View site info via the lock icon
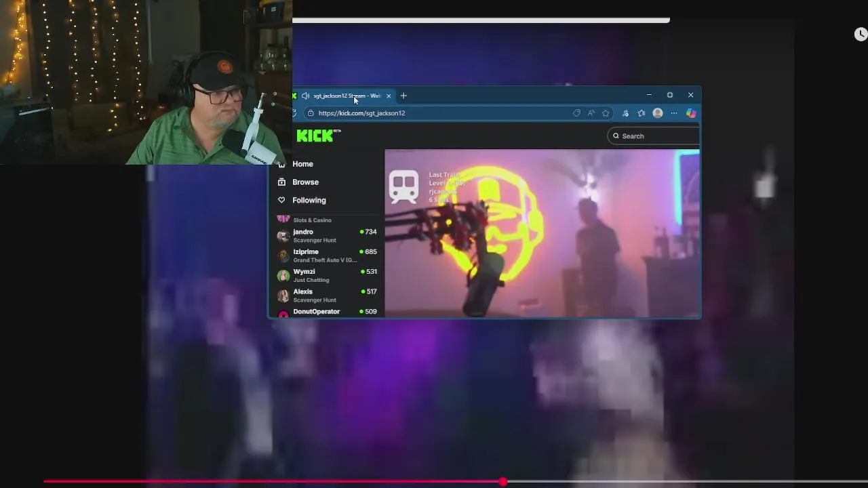 click(311, 113)
